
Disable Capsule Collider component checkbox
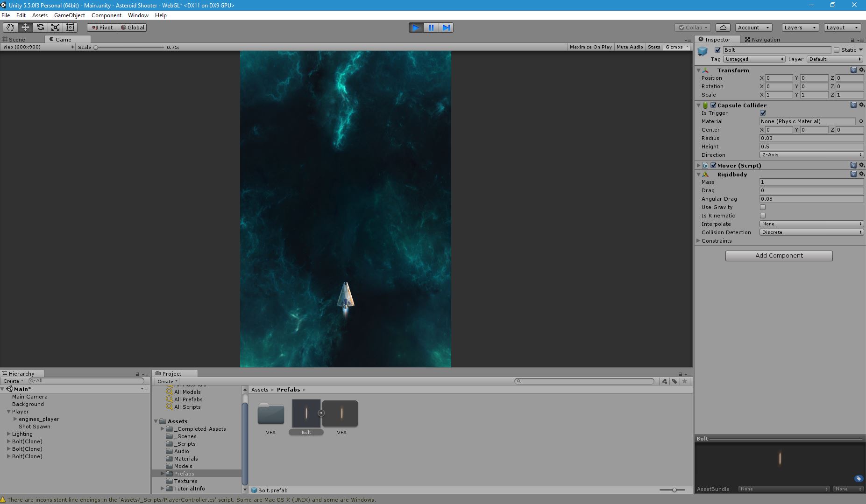(x=713, y=105)
